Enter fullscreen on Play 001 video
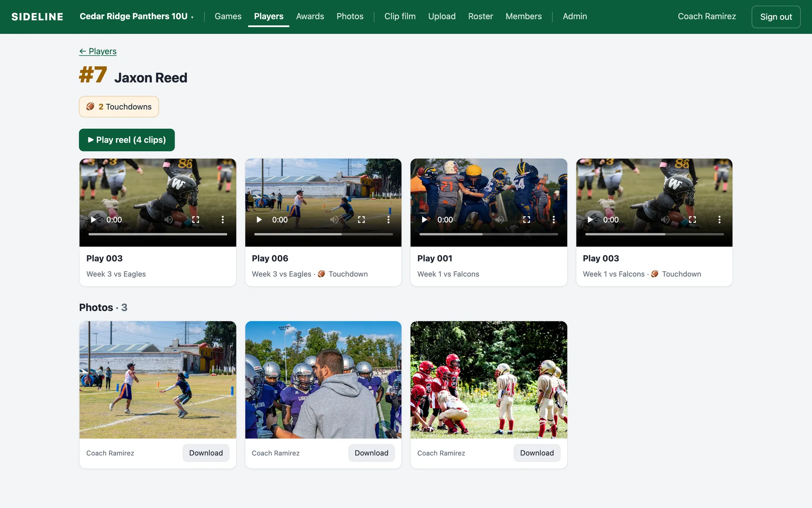Viewport: 812px width, 508px height. click(527, 220)
